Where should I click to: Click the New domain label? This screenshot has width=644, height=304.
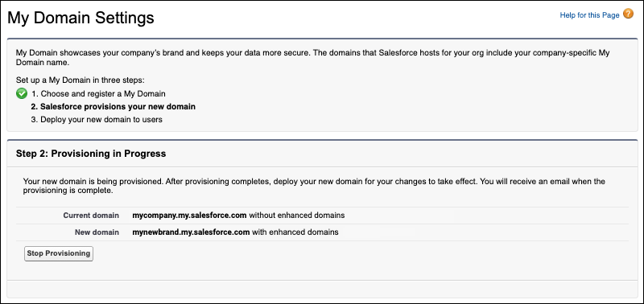(x=97, y=232)
